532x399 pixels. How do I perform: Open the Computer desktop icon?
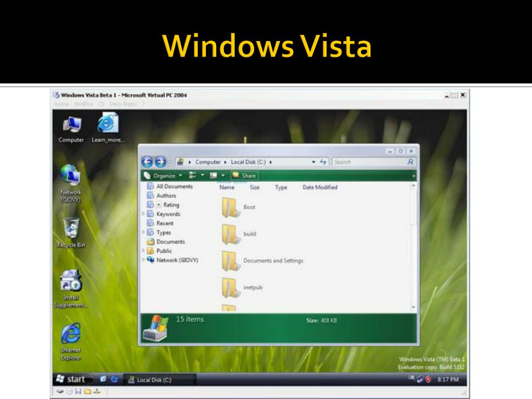tap(71, 129)
